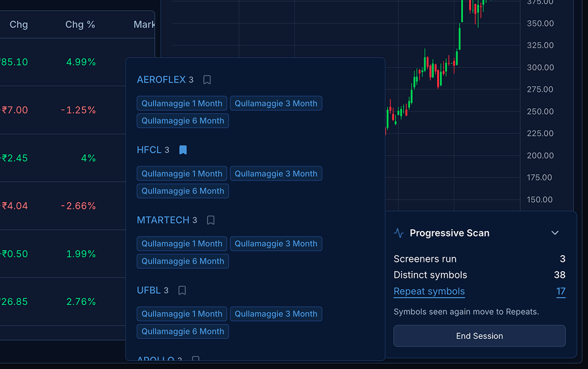This screenshot has height=369, width=588.
Task: Click the ₹26.85 change value
Action: tap(14, 301)
